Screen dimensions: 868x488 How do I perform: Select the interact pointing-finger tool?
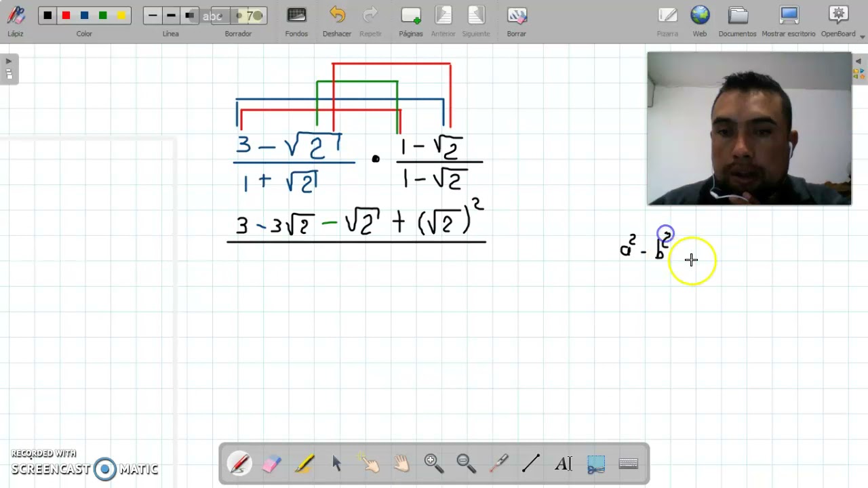pyautogui.click(x=370, y=464)
